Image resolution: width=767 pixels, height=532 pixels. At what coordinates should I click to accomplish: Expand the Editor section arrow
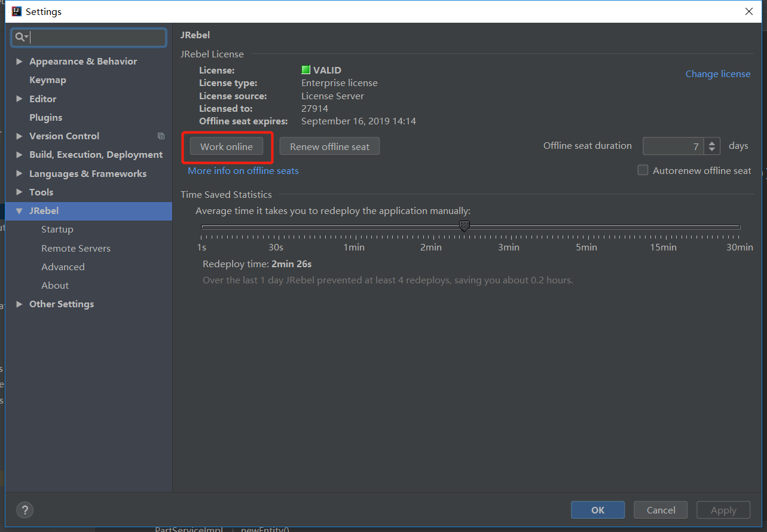[x=19, y=99]
